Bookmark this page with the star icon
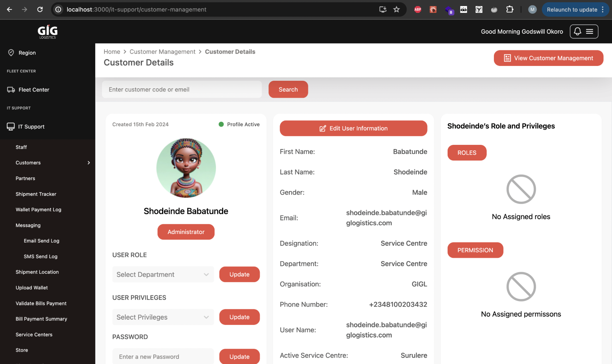The image size is (612, 364). pyautogui.click(x=397, y=9)
